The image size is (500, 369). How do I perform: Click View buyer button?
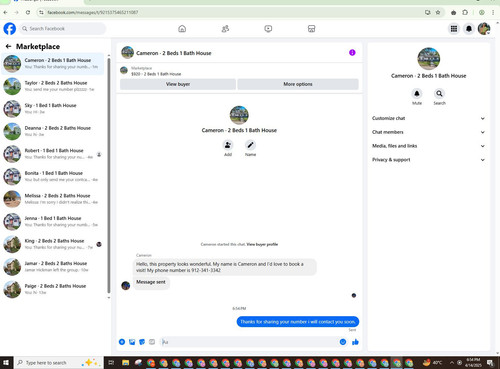(x=178, y=84)
